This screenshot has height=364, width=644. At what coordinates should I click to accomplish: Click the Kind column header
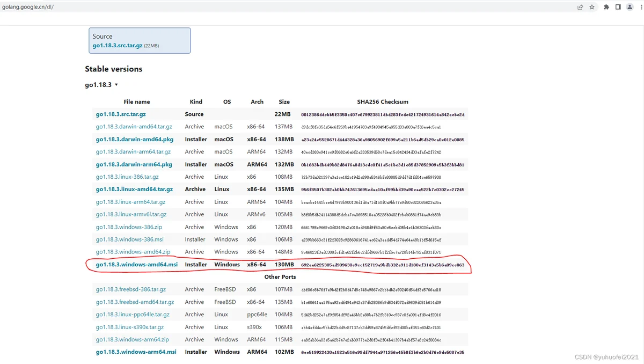(x=196, y=101)
